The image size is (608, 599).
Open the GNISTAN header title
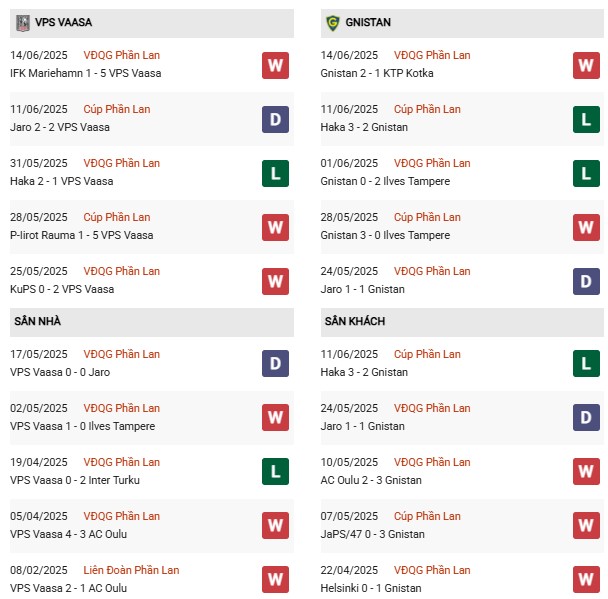(370, 23)
